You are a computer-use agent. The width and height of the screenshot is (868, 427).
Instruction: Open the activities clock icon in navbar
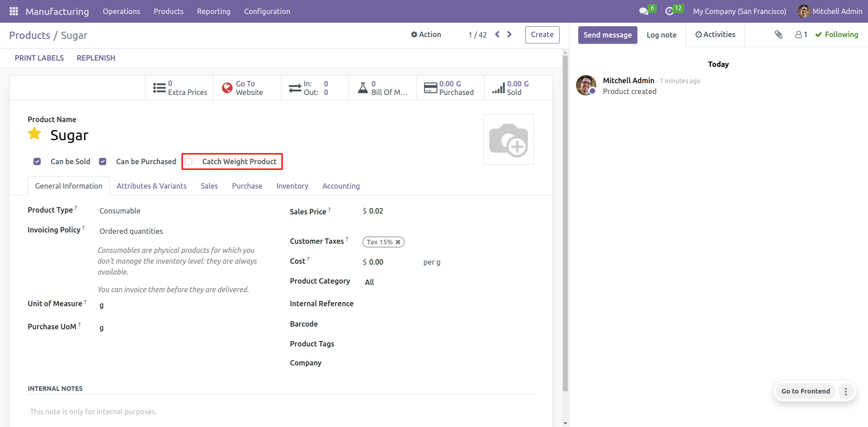[670, 11]
